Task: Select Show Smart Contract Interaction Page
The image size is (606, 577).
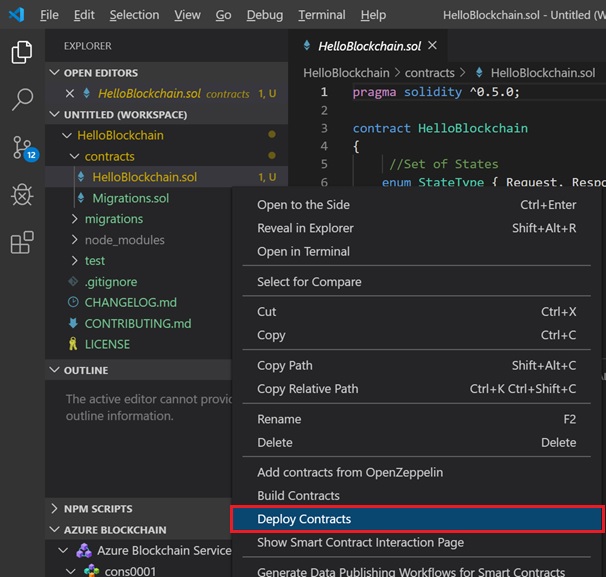Action: (x=417, y=542)
